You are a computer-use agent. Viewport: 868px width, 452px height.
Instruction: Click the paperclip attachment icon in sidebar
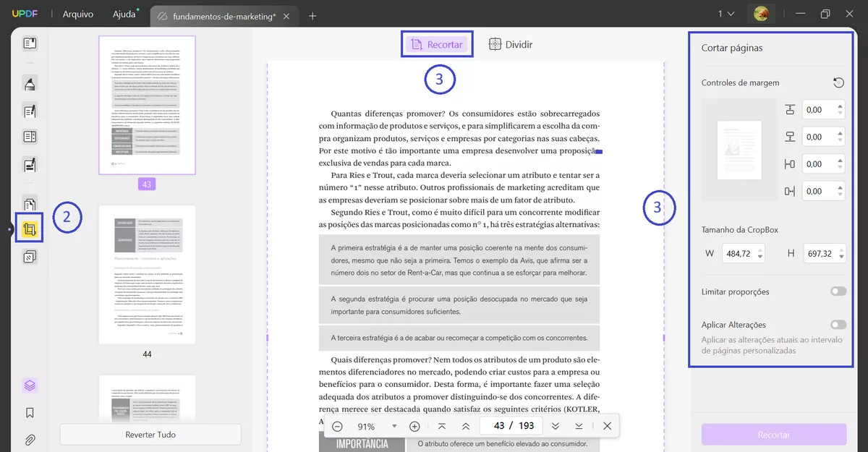tap(29, 439)
